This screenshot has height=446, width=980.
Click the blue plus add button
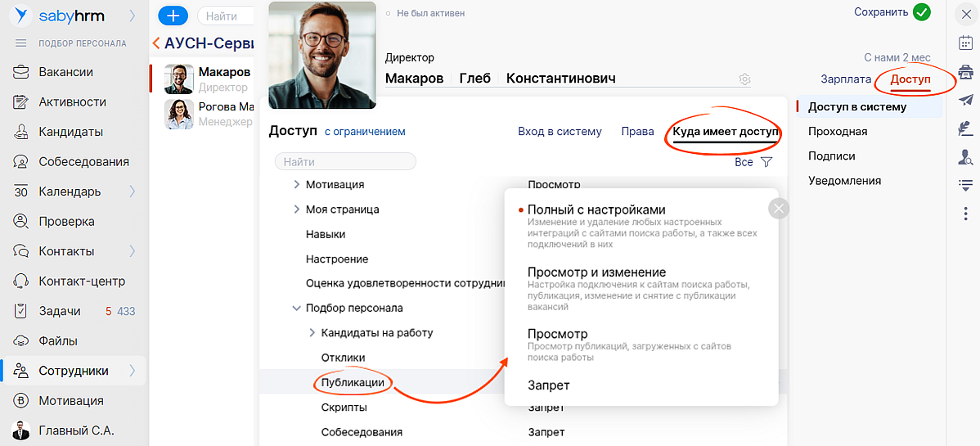[173, 16]
